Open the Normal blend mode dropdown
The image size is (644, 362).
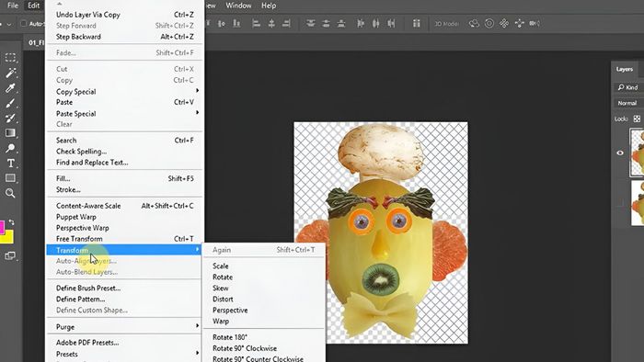(628, 103)
